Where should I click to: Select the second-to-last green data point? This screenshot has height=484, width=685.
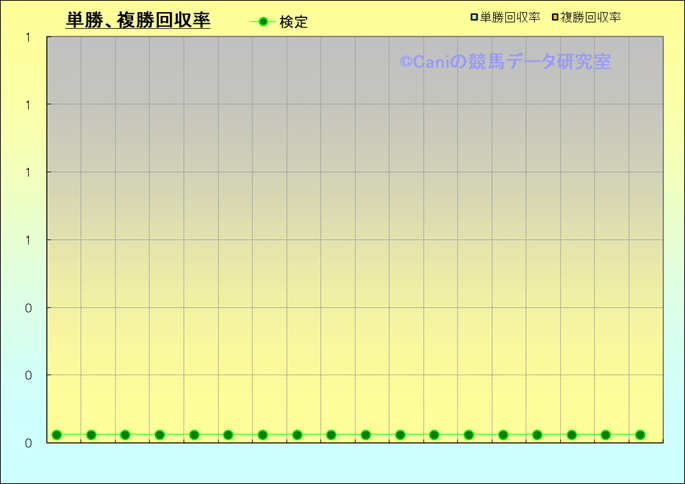[x=606, y=435]
